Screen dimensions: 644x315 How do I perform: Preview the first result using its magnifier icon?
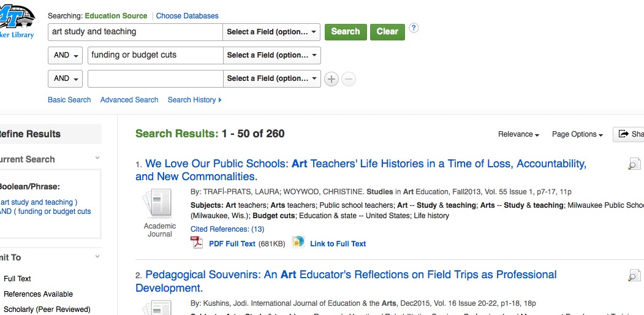click(x=634, y=164)
